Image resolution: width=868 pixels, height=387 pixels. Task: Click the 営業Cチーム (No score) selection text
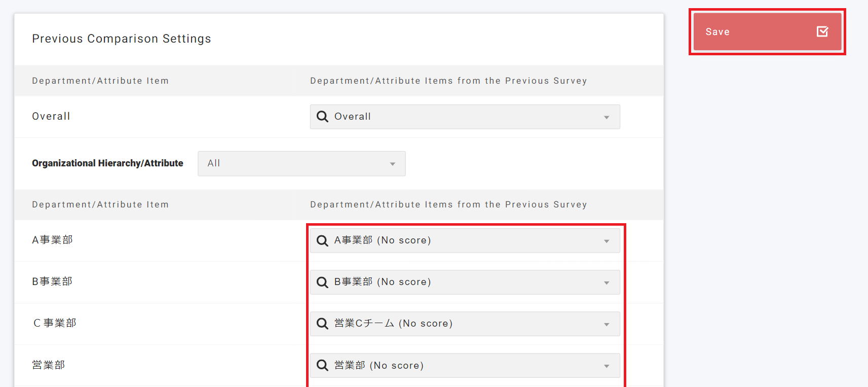393,324
